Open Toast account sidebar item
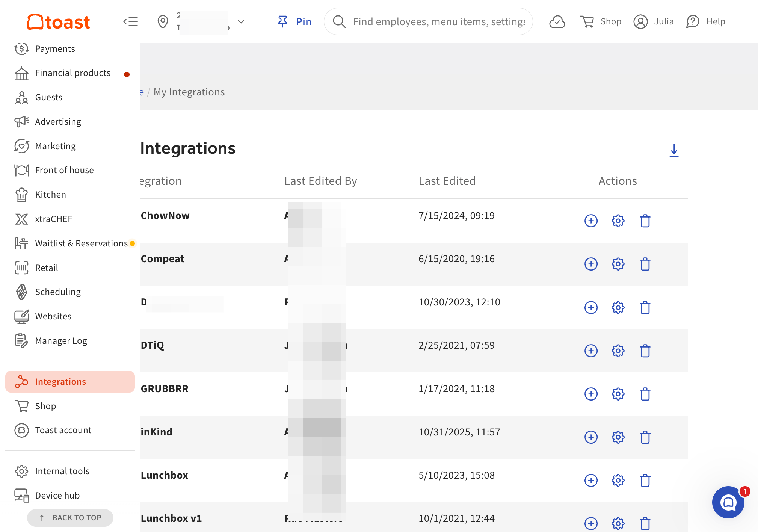 pyautogui.click(x=70, y=430)
